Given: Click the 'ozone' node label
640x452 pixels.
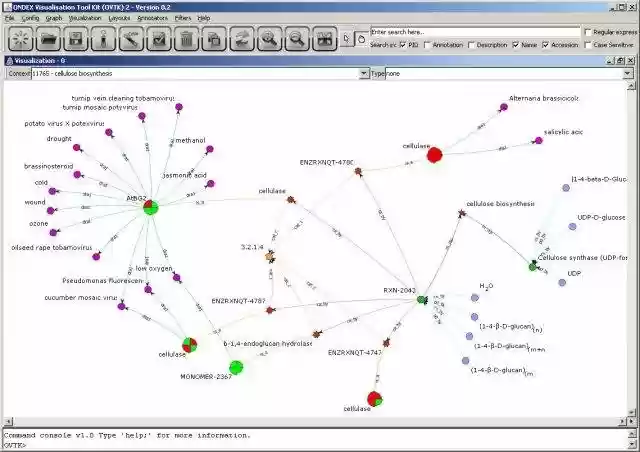Looking at the screenshot, I should [x=39, y=224].
